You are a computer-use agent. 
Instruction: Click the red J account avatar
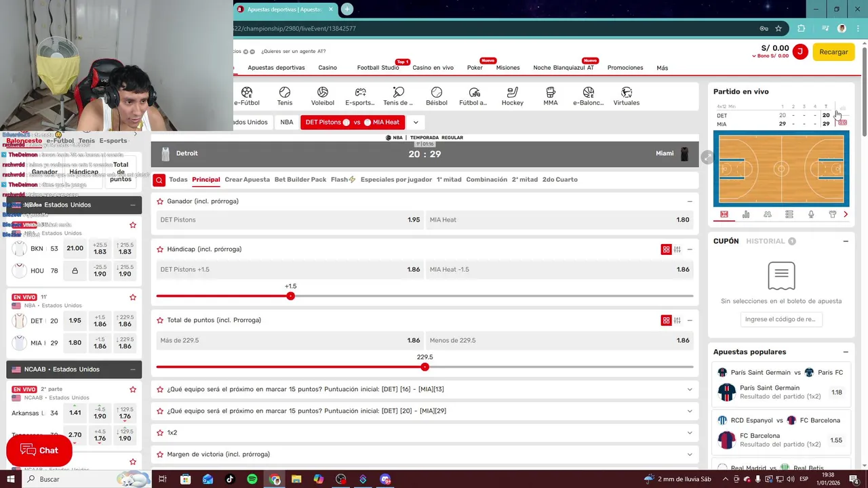tap(800, 52)
